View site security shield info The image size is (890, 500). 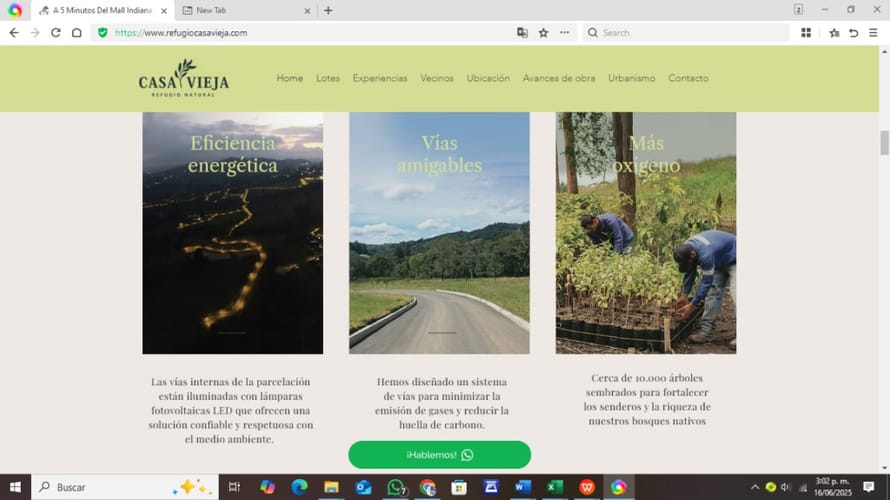point(103,33)
